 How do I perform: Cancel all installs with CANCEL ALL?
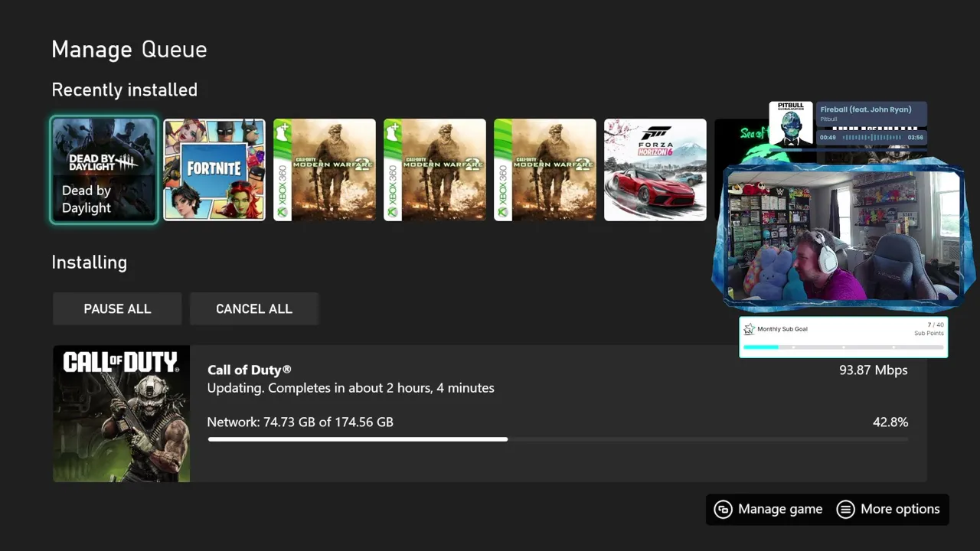(254, 309)
